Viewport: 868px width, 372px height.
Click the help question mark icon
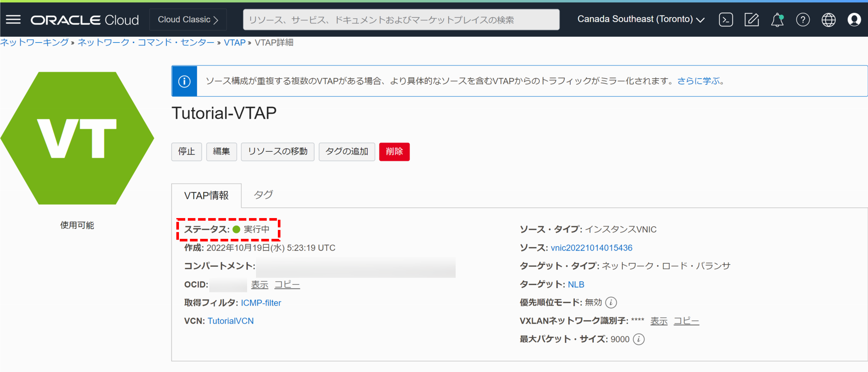[x=803, y=20]
